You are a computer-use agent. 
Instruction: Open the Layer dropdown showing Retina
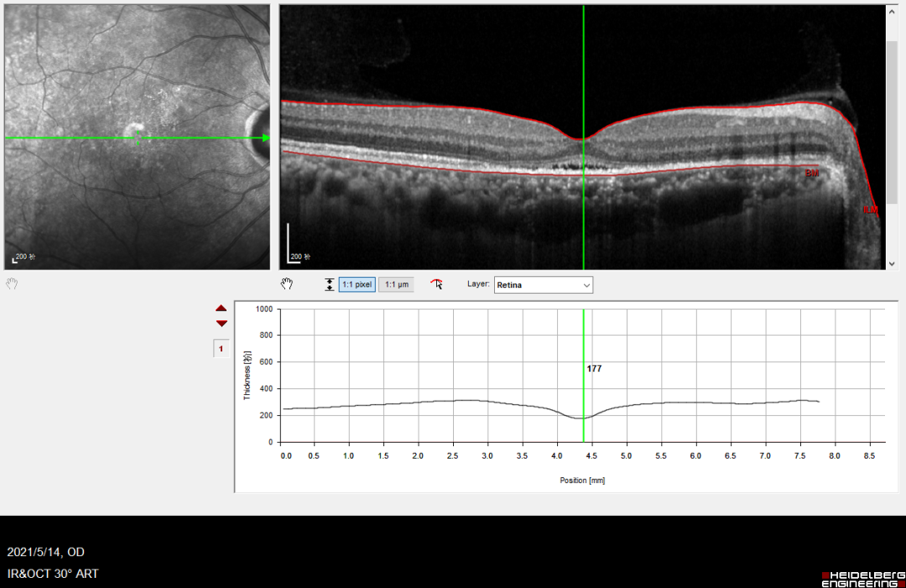tap(543, 284)
